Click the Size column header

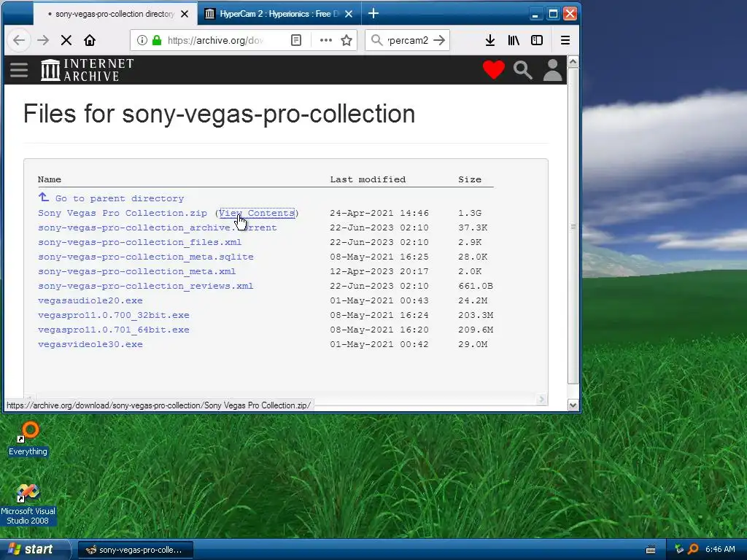[470, 179]
